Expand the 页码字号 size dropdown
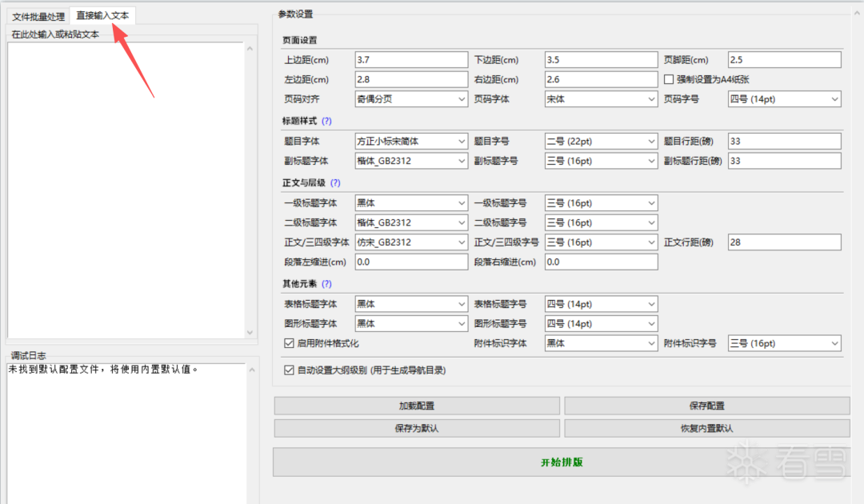The height and width of the screenshot is (504, 864). click(x=784, y=99)
